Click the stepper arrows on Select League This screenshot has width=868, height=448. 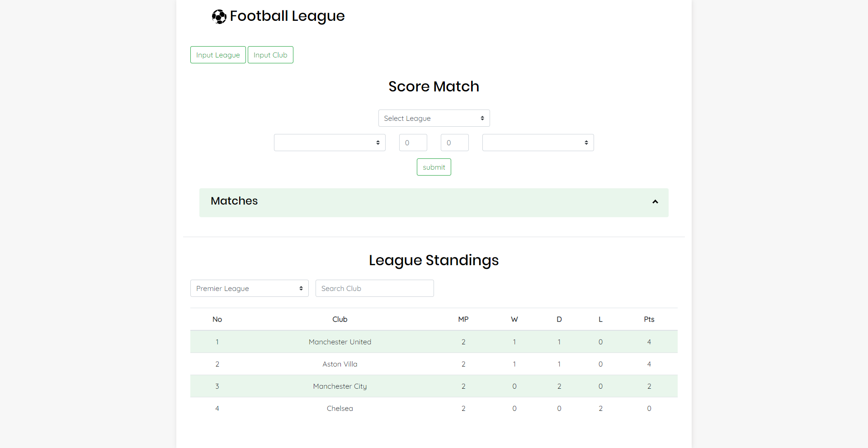(x=483, y=118)
